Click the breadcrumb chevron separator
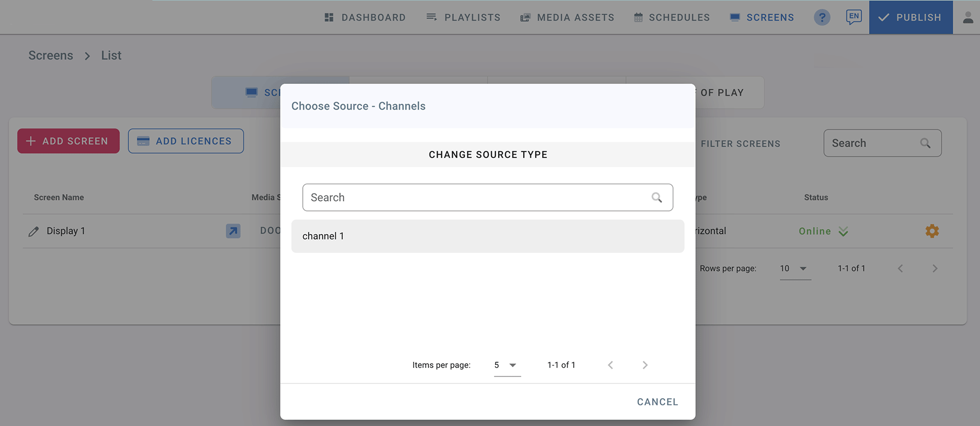Image resolution: width=980 pixels, height=426 pixels. (x=87, y=56)
